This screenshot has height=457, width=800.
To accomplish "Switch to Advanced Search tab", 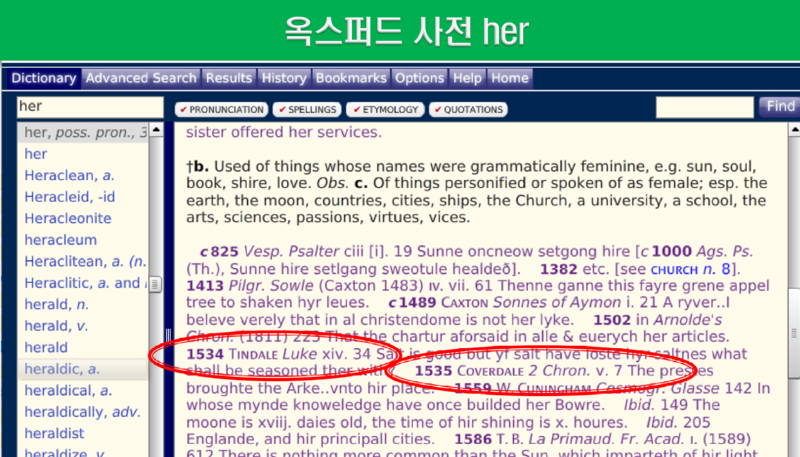I will pyautogui.click(x=141, y=78).
